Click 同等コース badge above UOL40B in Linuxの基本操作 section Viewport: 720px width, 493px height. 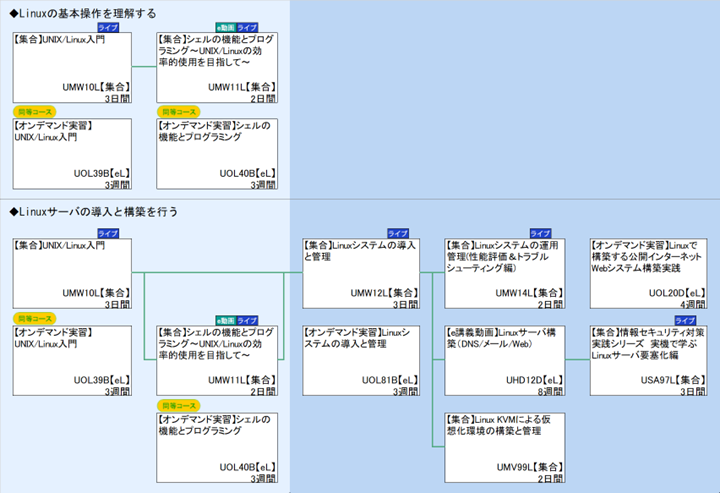pyautogui.click(x=179, y=112)
